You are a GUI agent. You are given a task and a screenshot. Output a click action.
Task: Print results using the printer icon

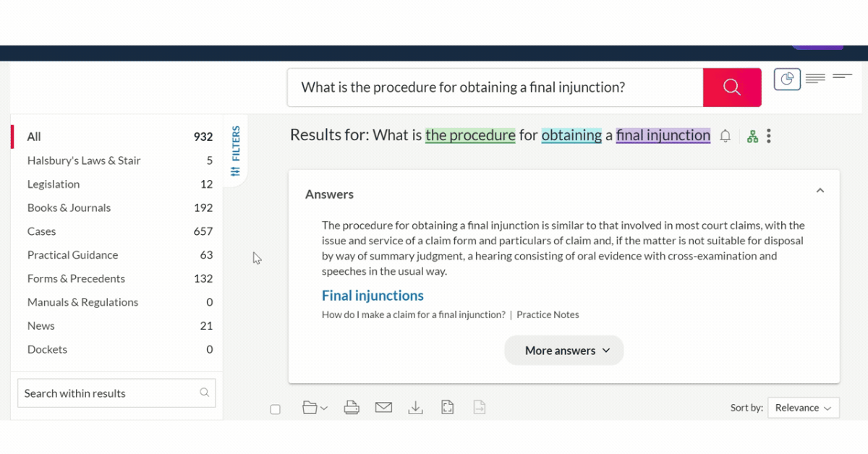352,408
